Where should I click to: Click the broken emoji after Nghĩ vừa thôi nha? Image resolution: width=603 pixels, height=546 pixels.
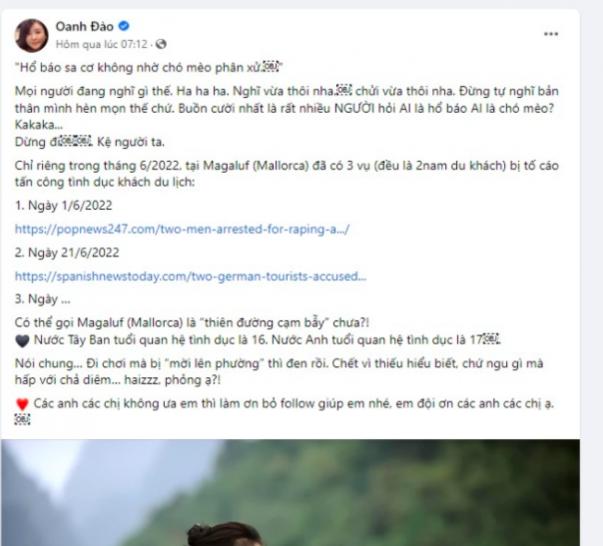344,91
